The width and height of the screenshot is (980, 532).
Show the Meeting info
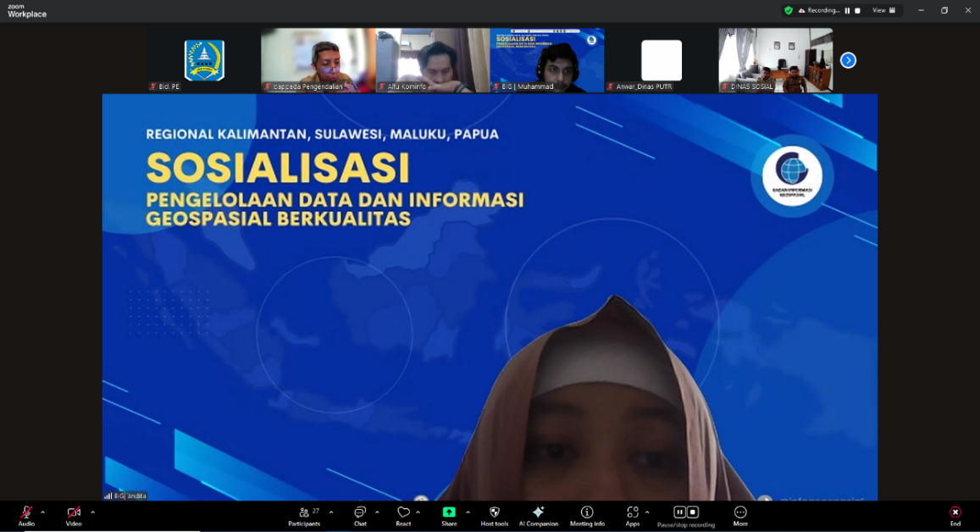(x=587, y=513)
